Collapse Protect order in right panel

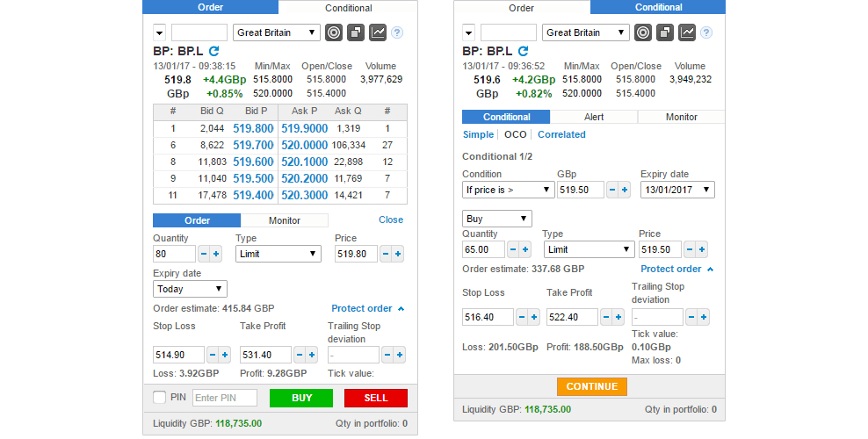pos(677,269)
